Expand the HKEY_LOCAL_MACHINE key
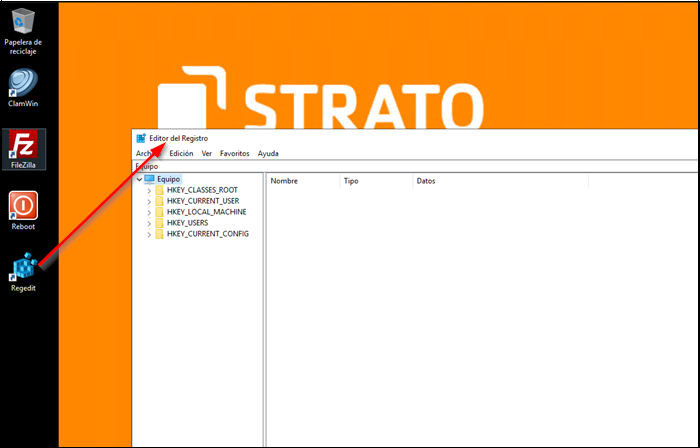This screenshot has height=448, width=700. pyautogui.click(x=149, y=212)
